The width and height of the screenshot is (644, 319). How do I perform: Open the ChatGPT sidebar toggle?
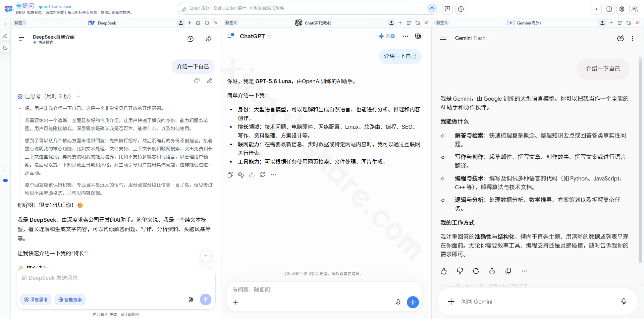[231, 36]
